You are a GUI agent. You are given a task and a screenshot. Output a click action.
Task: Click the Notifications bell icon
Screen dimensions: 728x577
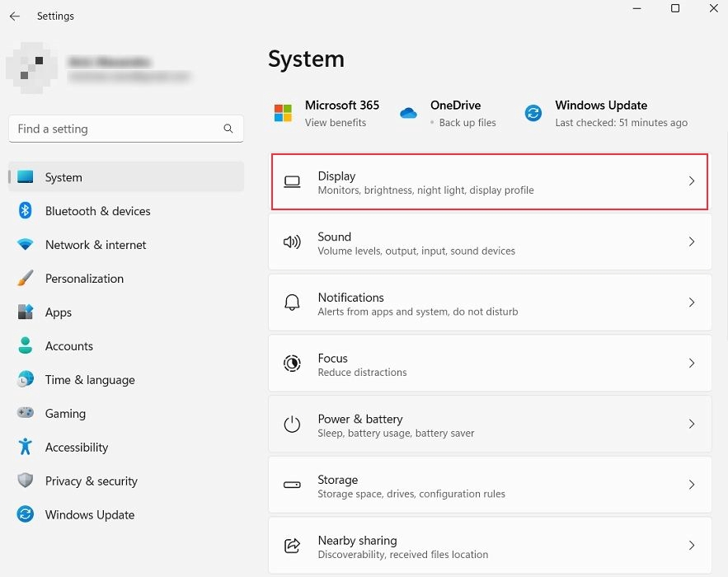293,303
